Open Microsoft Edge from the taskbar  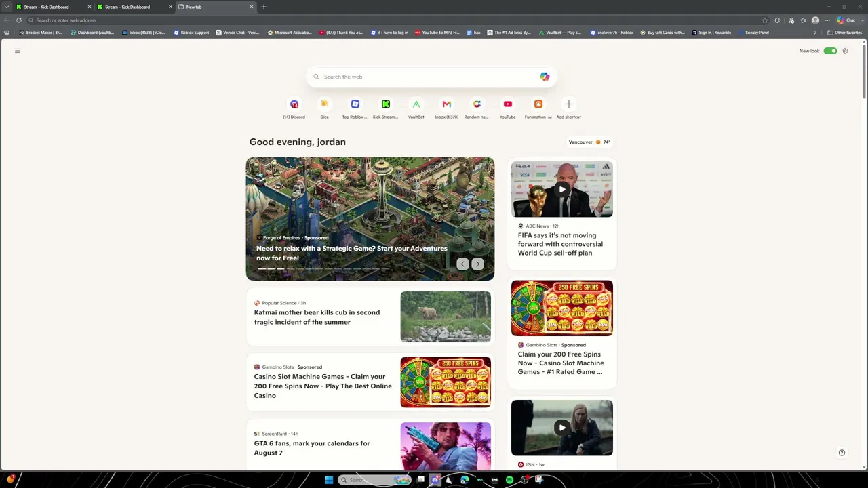click(x=465, y=480)
